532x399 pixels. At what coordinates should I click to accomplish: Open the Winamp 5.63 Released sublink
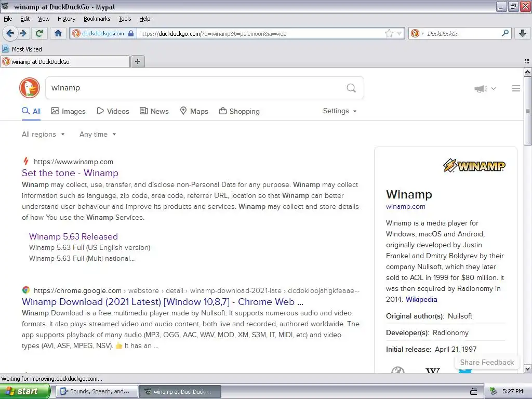[73, 236]
